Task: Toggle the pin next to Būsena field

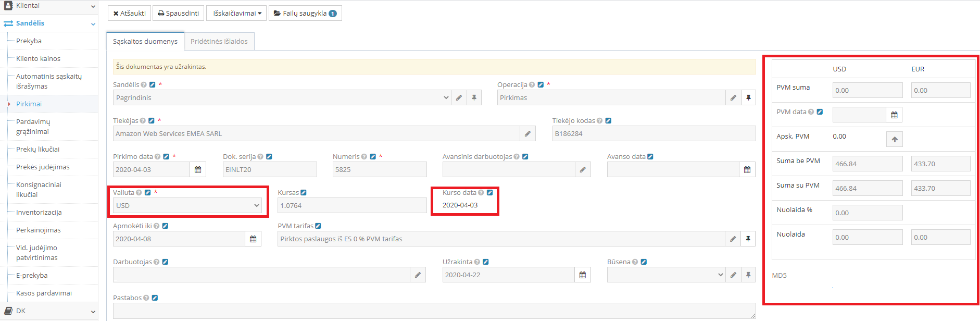Action: tap(748, 275)
